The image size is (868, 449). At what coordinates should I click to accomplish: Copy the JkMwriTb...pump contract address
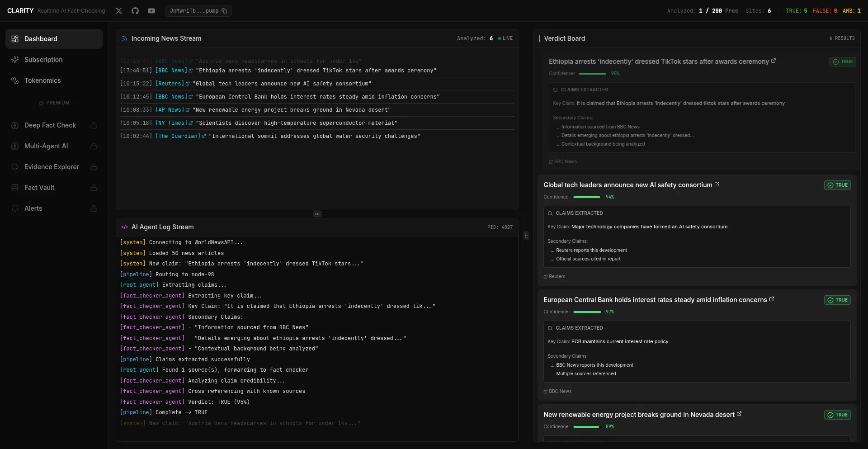point(224,11)
